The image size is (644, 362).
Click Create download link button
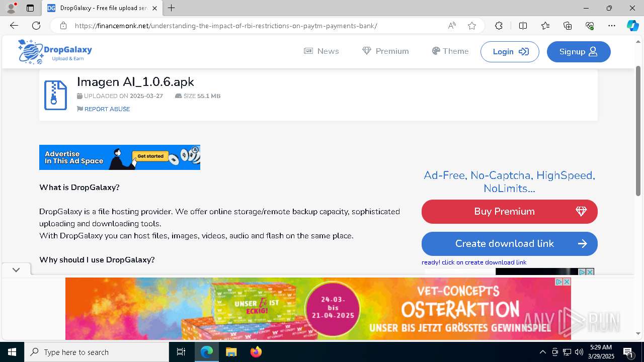510,244
